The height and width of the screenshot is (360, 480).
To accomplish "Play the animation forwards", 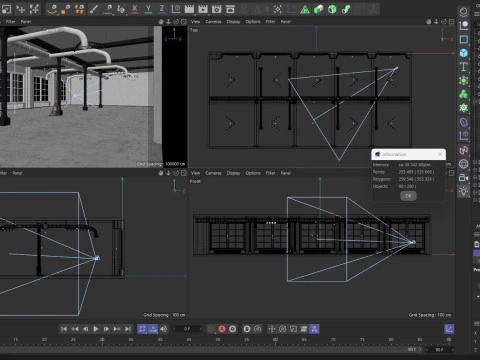I will pos(96,329).
